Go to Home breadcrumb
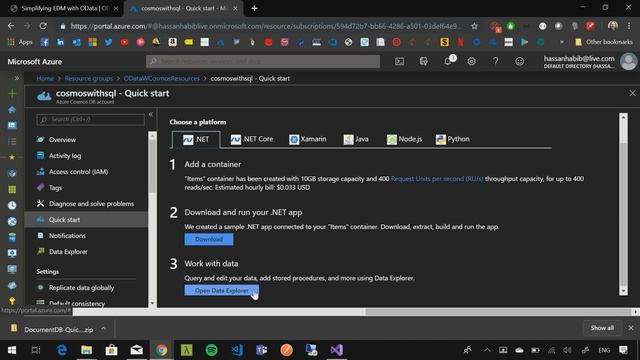Image resolution: width=640 pixels, height=360 pixels. 45,78
